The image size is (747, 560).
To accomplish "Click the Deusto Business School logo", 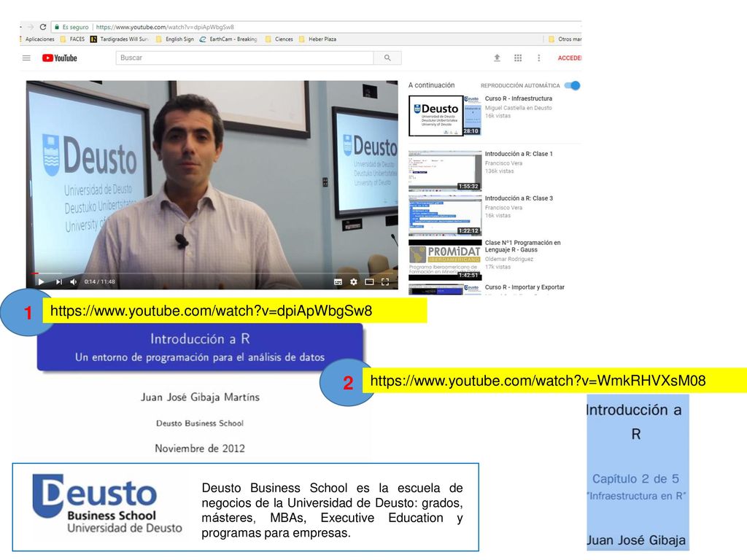I will click(107, 503).
